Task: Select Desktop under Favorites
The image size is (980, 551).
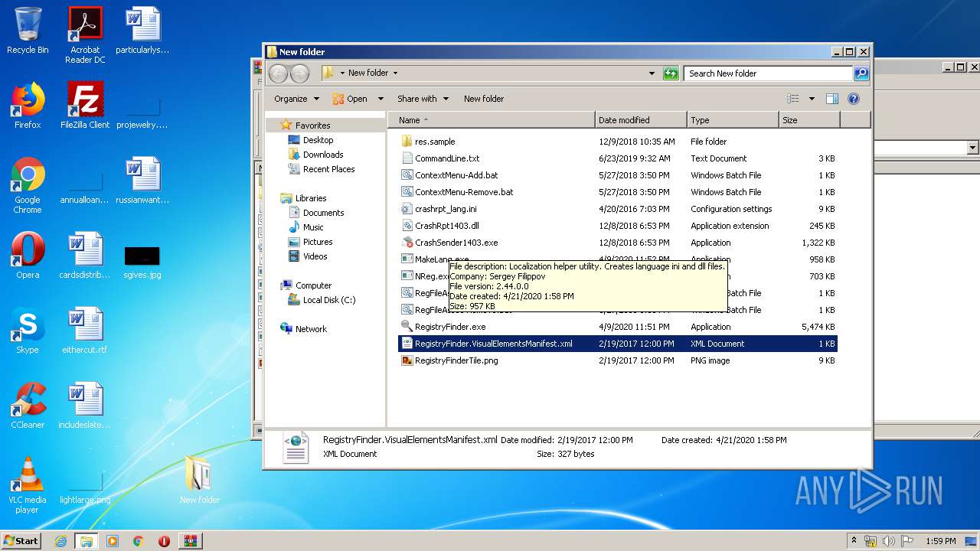Action: (318, 140)
